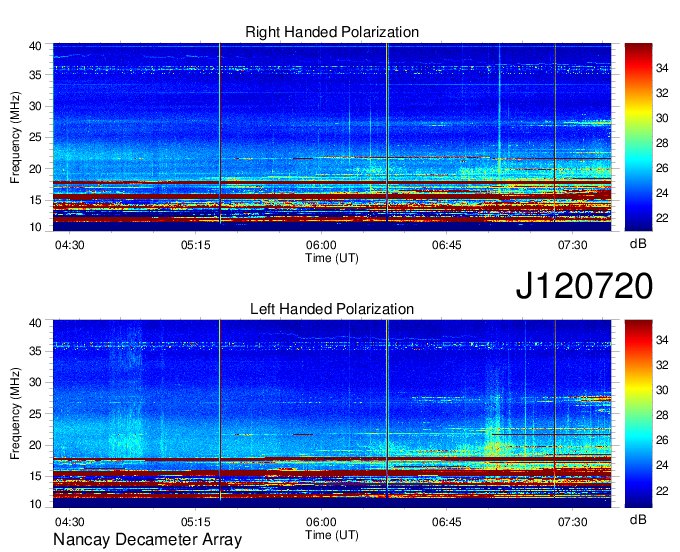The width and height of the screenshot is (680, 552).
Task: Click the Left Handed plot's dB color bar
Action: (638, 414)
